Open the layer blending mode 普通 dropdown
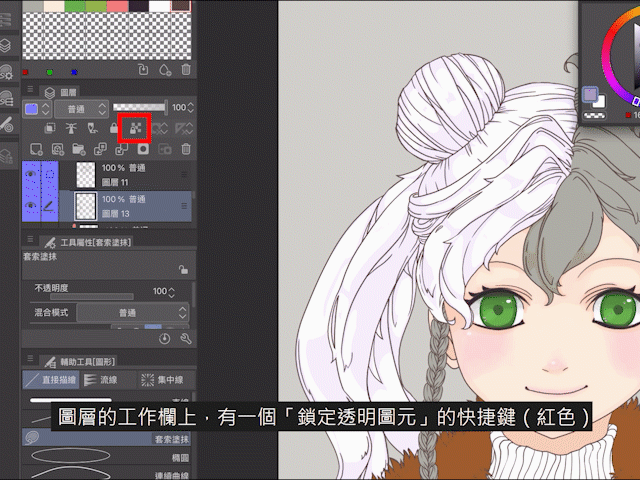 [x=82, y=109]
